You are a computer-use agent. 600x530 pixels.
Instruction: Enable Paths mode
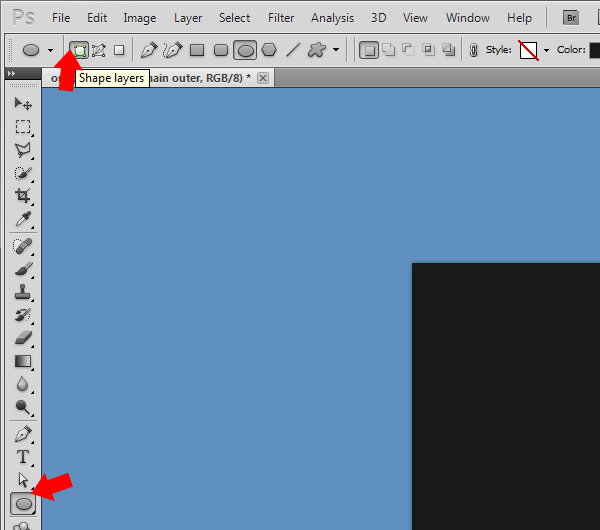pos(99,50)
